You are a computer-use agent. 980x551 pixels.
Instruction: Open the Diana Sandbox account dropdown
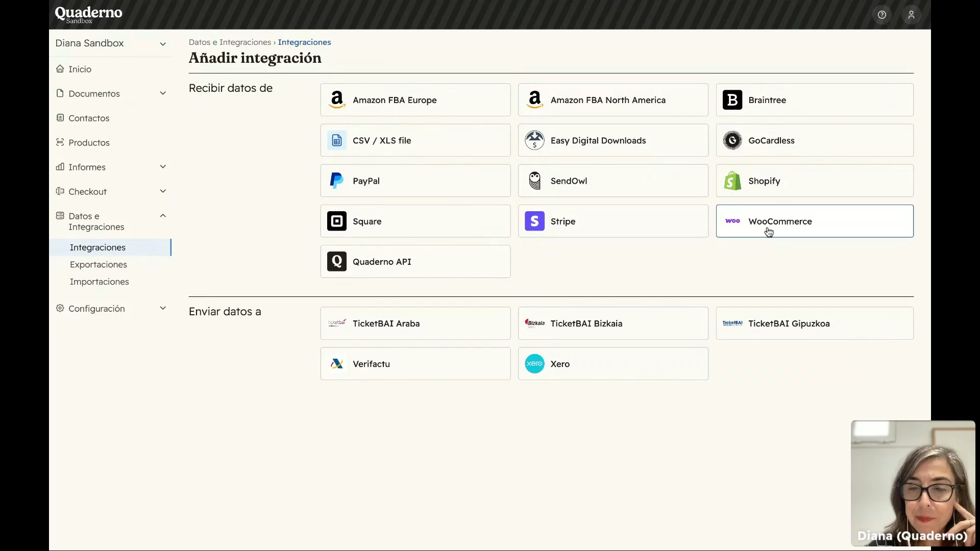tap(162, 44)
